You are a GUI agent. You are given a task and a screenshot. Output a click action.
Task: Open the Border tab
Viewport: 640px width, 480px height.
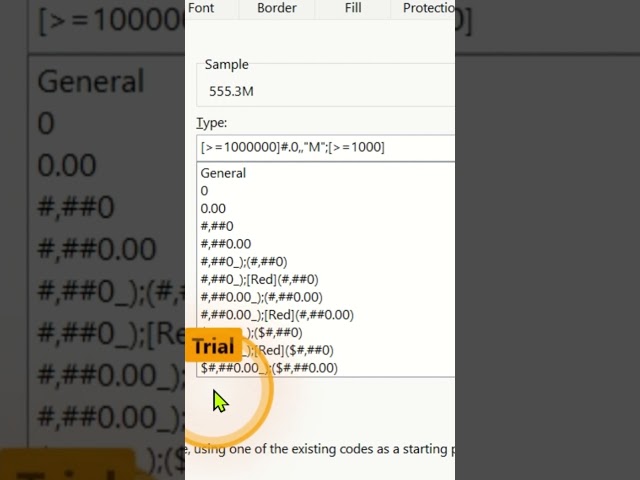[x=277, y=8]
